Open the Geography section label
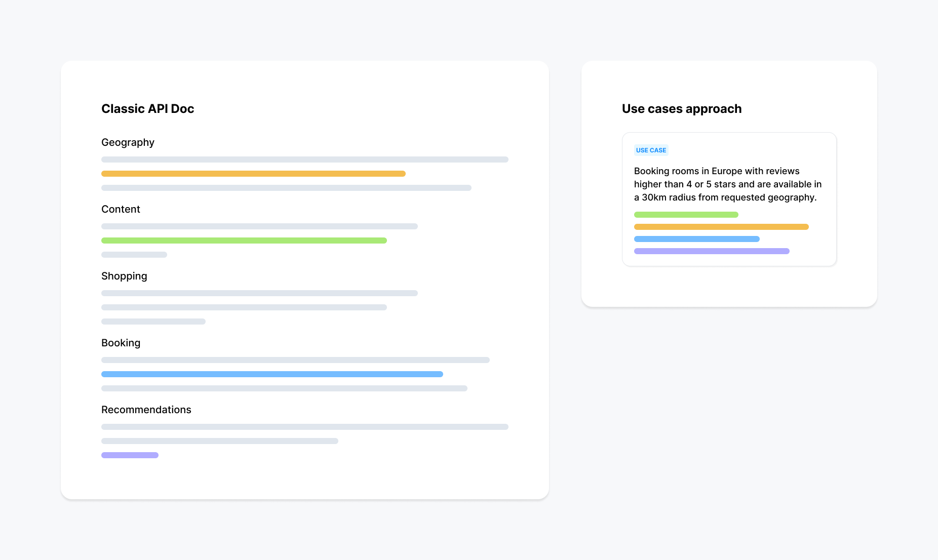Image resolution: width=938 pixels, height=560 pixels. 128,142
